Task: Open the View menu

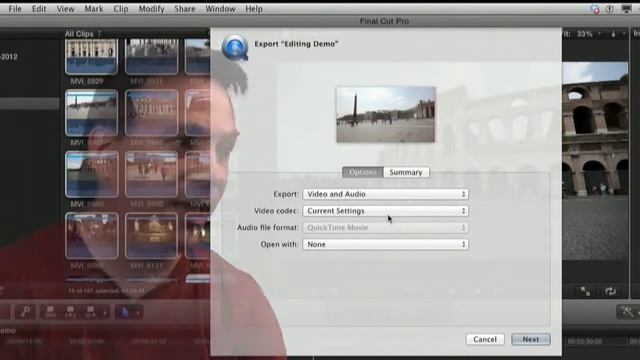Action: (x=65, y=9)
